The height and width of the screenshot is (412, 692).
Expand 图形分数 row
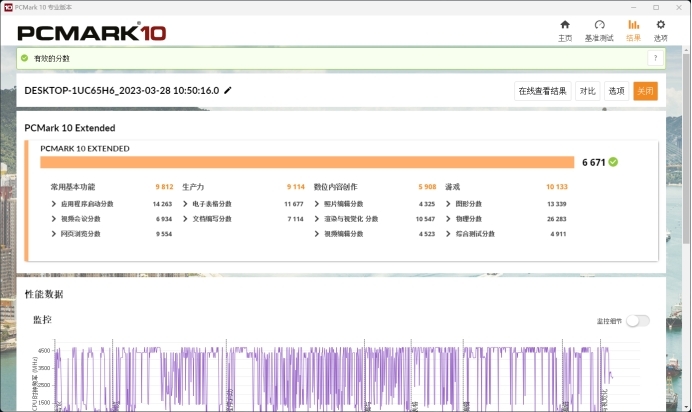(448, 204)
